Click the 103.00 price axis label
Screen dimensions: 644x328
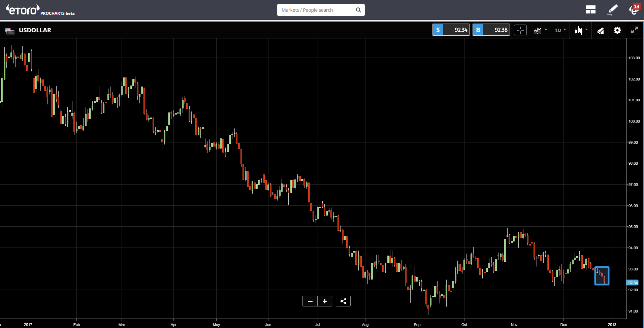click(x=634, y=58)
